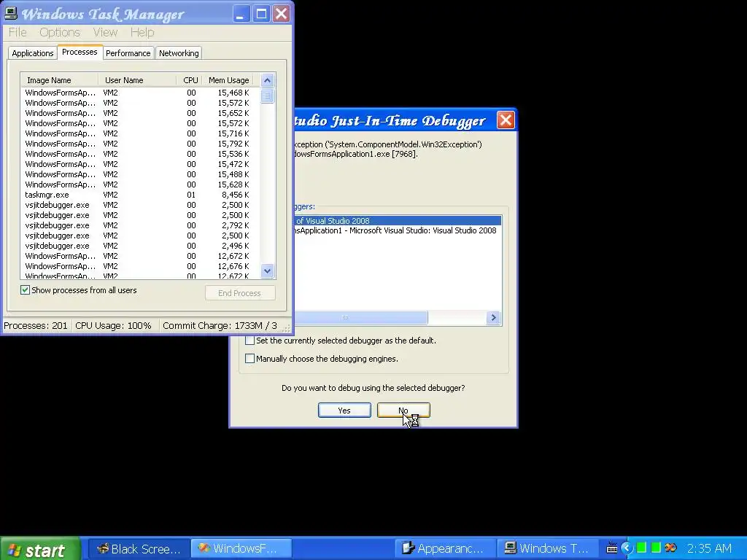This screenshot has width=747, height=560.
Task: Open the View menu in Task Manager
Action: click(105, 32)
